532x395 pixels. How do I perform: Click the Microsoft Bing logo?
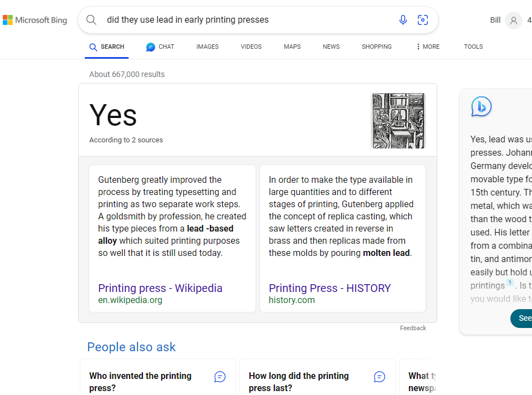35,20
